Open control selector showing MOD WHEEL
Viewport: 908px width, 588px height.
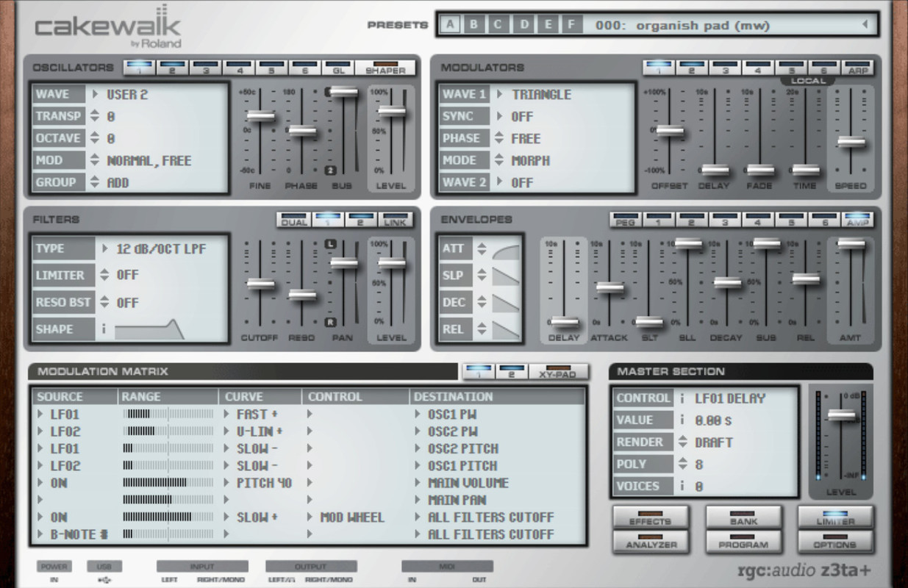coord(311,517)
